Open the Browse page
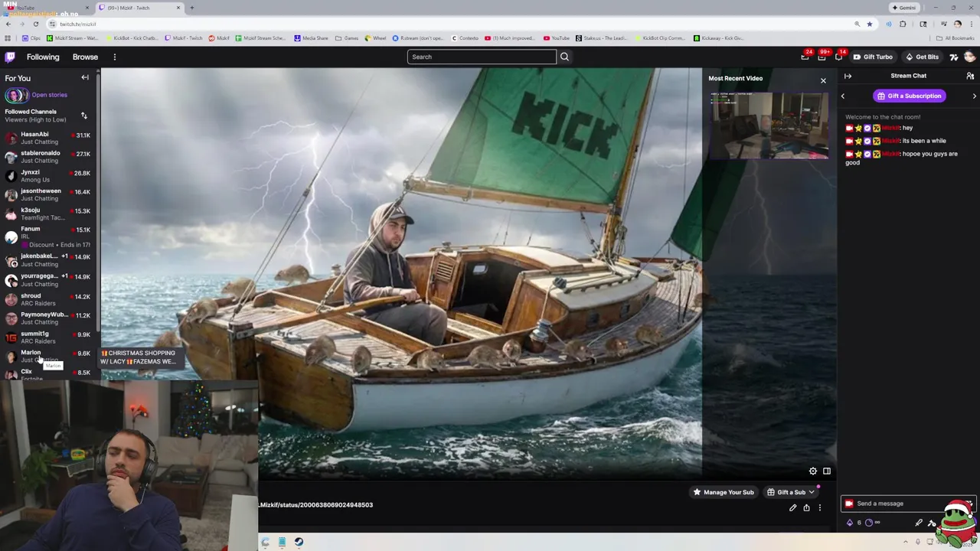 coord(85,57)
